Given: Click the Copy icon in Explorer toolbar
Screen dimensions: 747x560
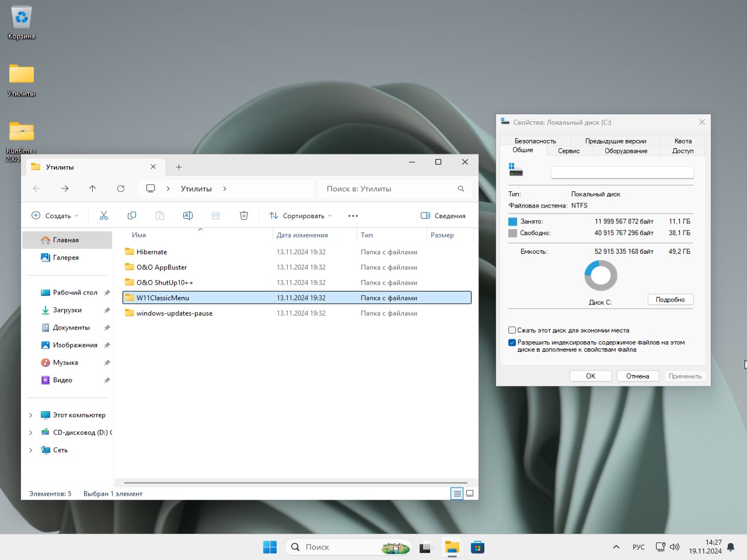Looking at the screenshot, I should [x=132, y=216].
